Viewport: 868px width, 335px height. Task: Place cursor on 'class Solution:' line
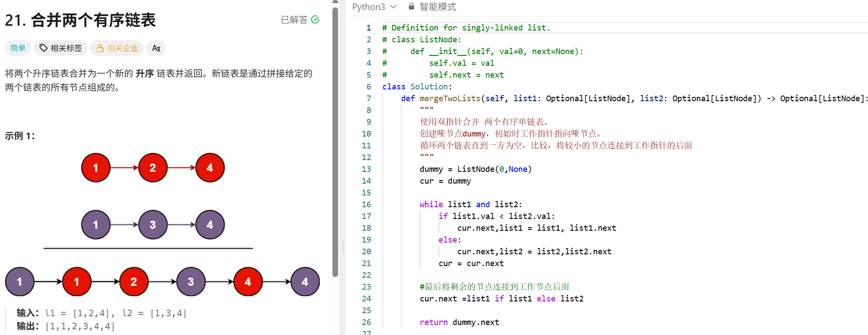(417, 87)
